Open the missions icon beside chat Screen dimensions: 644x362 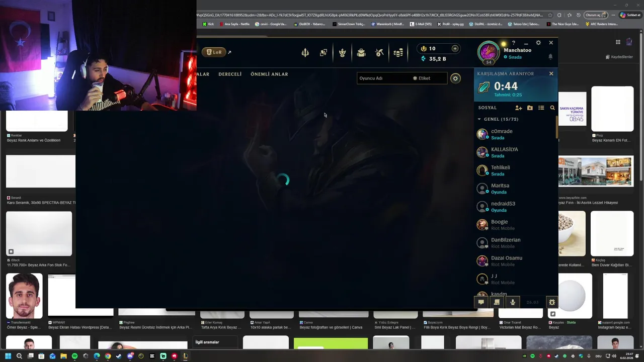tap(497, 302)
